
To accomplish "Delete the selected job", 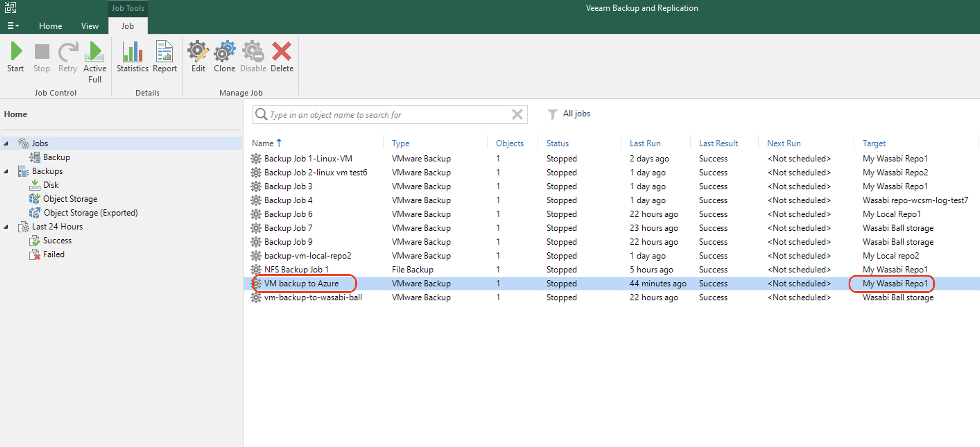I will [282, 57].
